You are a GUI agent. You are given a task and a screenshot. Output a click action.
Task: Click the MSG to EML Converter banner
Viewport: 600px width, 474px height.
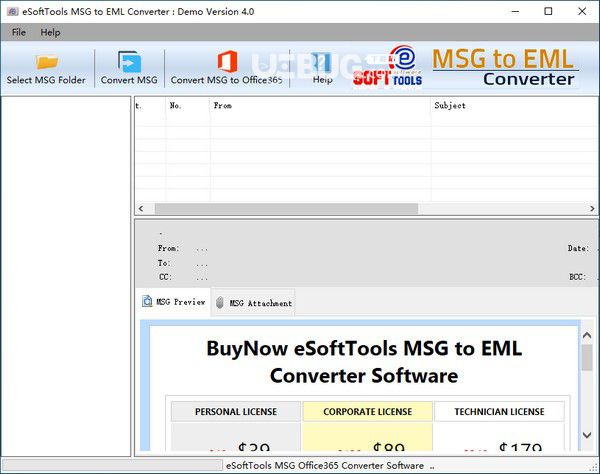(504, 67)
